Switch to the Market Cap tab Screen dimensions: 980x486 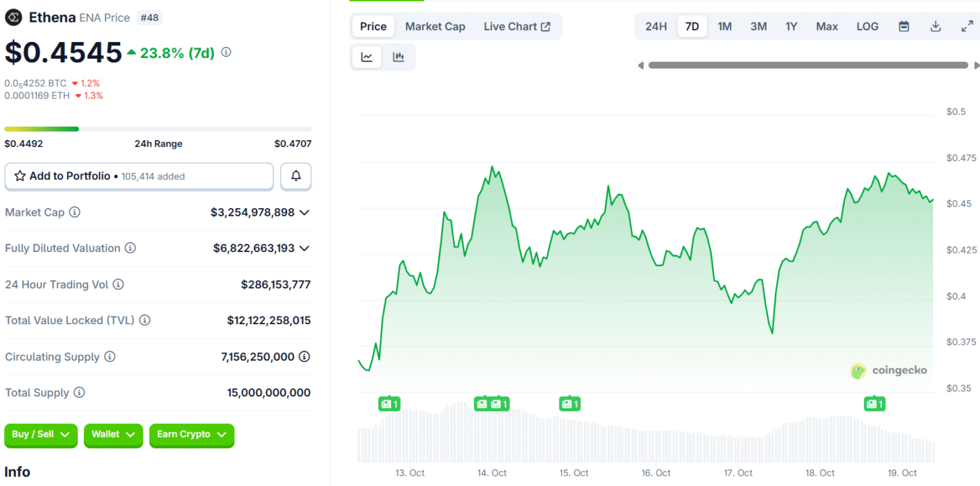coord(435,27)
